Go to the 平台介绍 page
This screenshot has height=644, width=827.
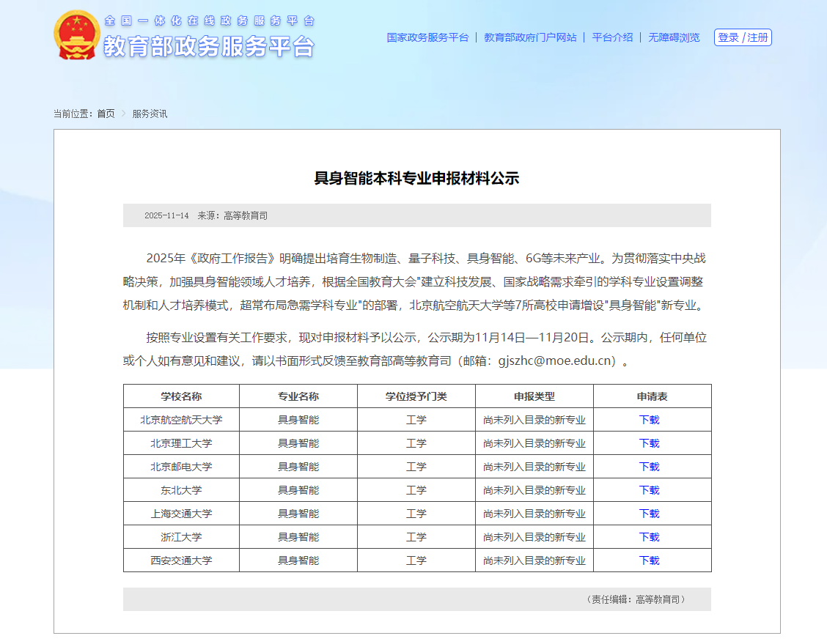point(612,37)
